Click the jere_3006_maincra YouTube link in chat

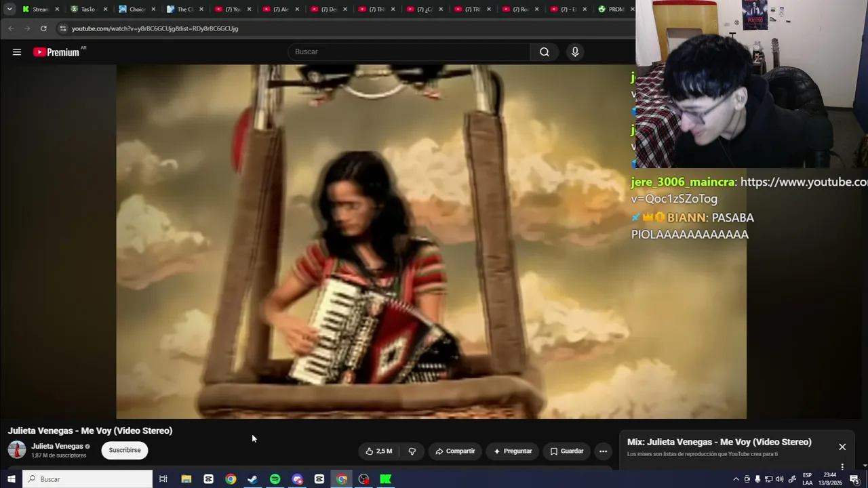click(749, 190)
